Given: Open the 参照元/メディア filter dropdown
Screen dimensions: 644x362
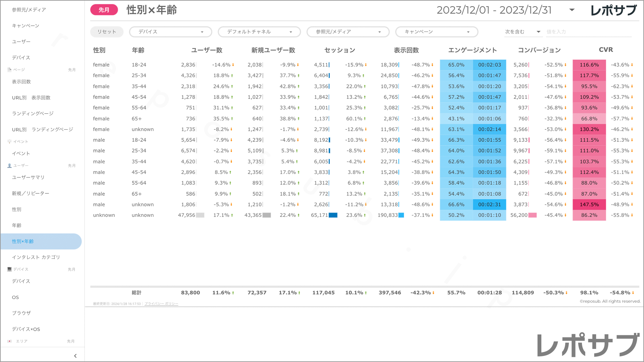Looking at the screenshot, I should pos(348,32).
